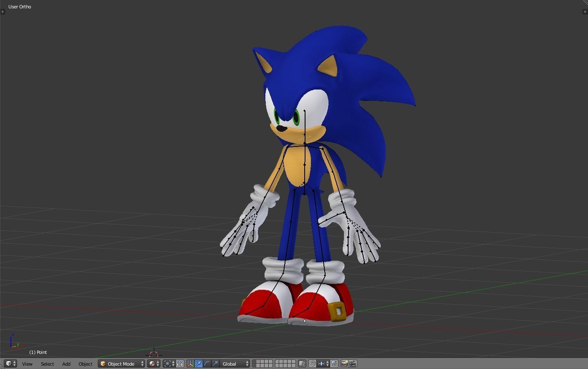Image resolution: width=588 pixels, height=369 pixels.
Task: Expand the tool shelf with left plus icon
Action: (3, 12)
